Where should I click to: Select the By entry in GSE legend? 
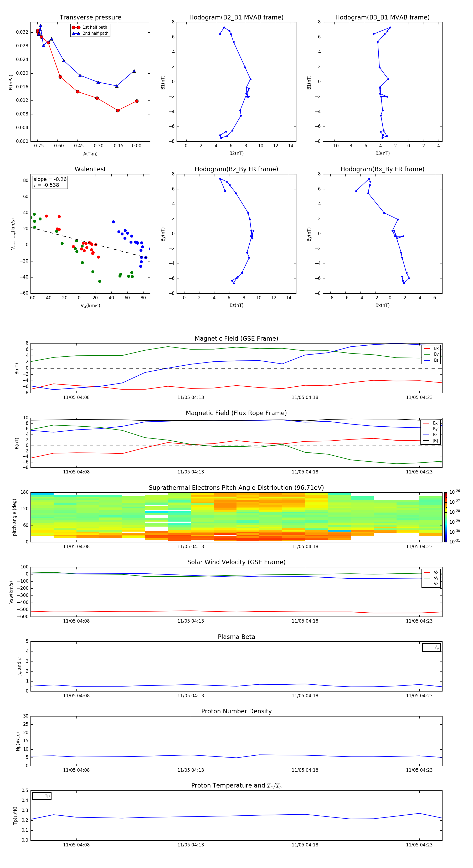click(x=431, y=354)
